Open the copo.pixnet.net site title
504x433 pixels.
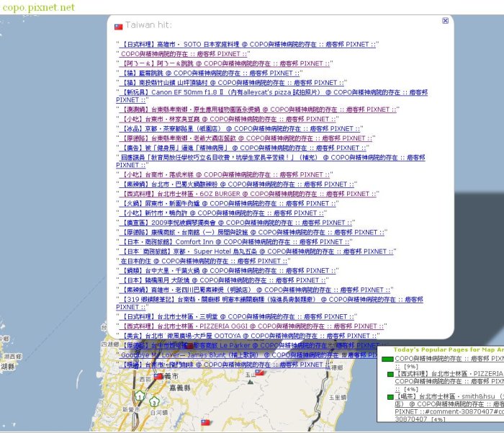[x=38, y=7]
